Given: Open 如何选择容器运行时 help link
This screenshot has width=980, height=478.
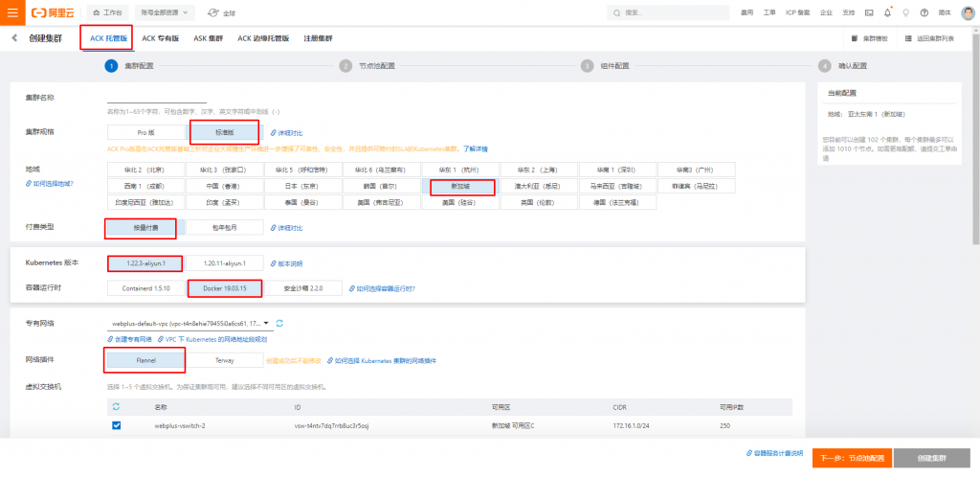Looking at the screenshot, I should pyautogui.click(x=382, y=288).
